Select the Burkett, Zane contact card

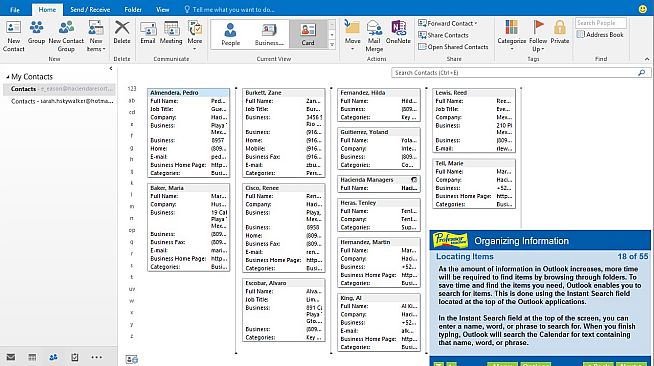pos(284,133)
